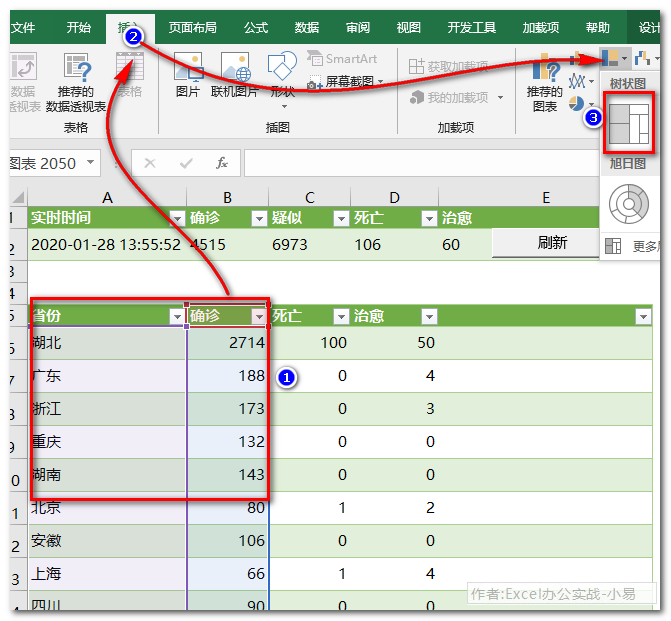Click the formula bar confirm checkmark
The image size is (671, 621).
click(x=186, y=163)
